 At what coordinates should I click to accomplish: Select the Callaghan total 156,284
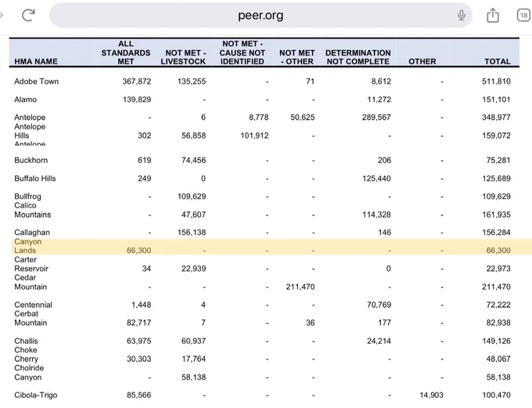[x=496, y=233]
